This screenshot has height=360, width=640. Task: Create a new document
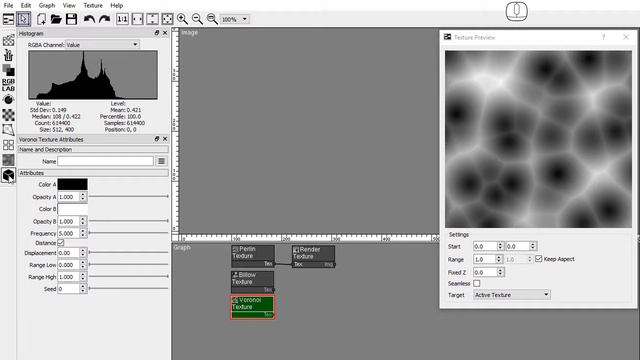[x=41, y=19]
